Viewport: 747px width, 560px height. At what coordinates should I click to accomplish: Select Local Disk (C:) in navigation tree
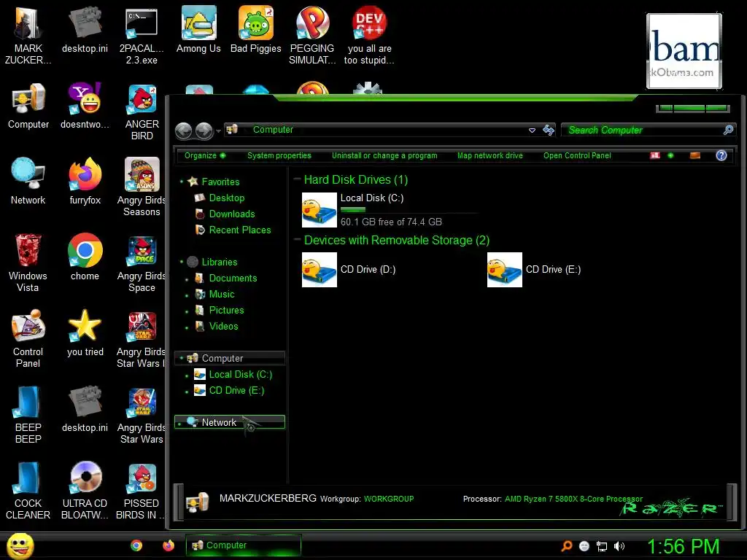coord(240,375)
